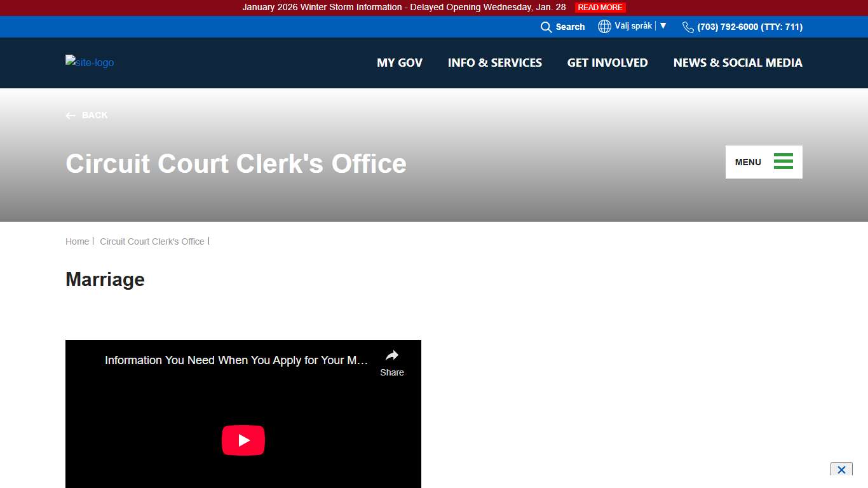
Task: Click the video Share arrow icon
Action: pos(392,356)
